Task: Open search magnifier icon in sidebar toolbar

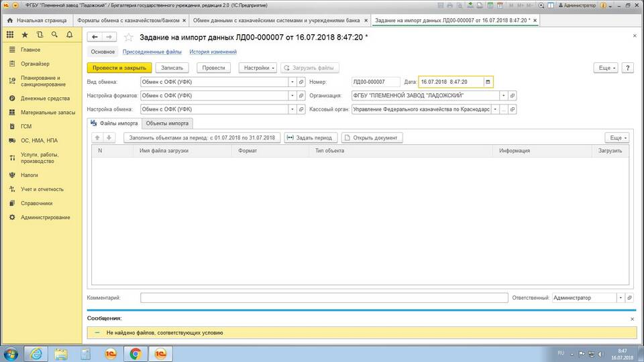Action: 54,35
